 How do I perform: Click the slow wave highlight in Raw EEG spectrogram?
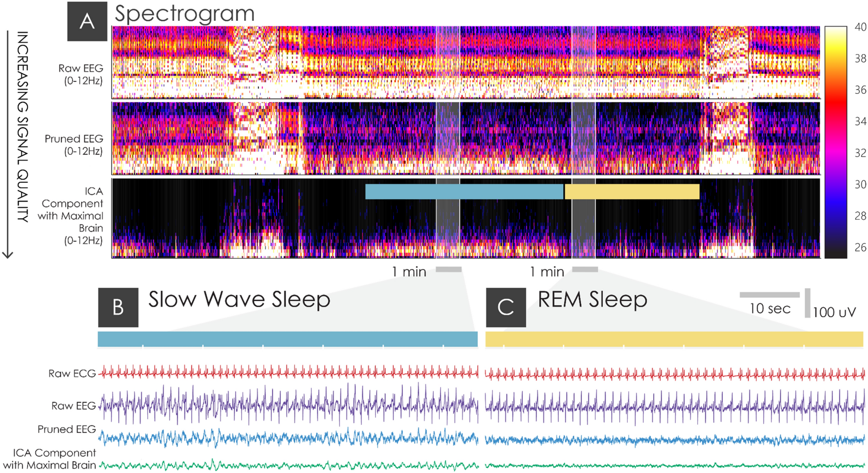[448, 62]
